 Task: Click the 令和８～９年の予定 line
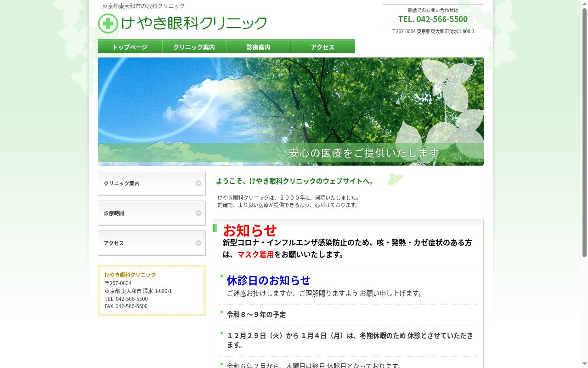pyautogui.click(x=256, y=315)
